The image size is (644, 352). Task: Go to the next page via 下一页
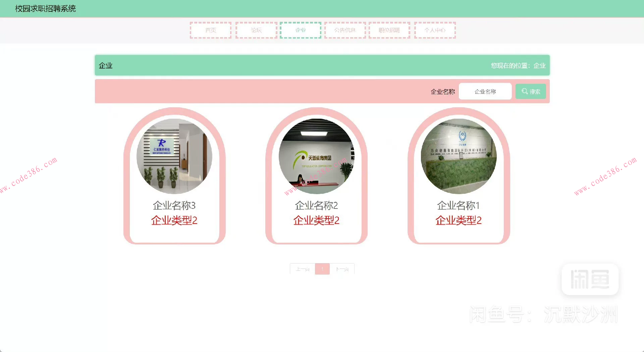click(342, 269)
